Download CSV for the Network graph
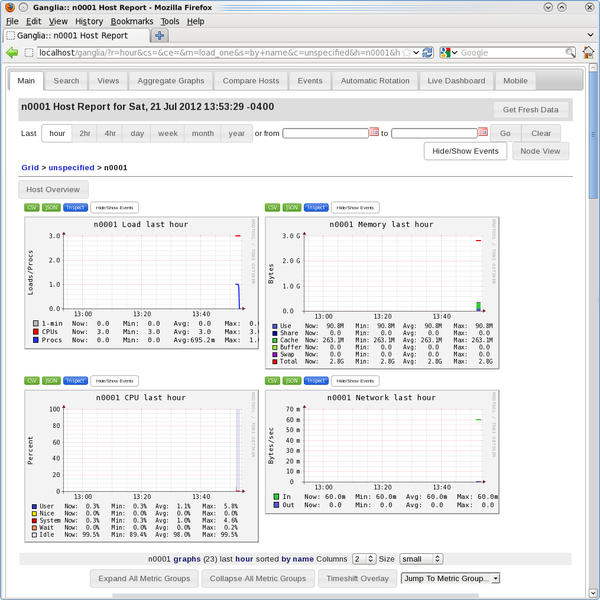This screenshot has height=600, width=600. pos(272,381)
